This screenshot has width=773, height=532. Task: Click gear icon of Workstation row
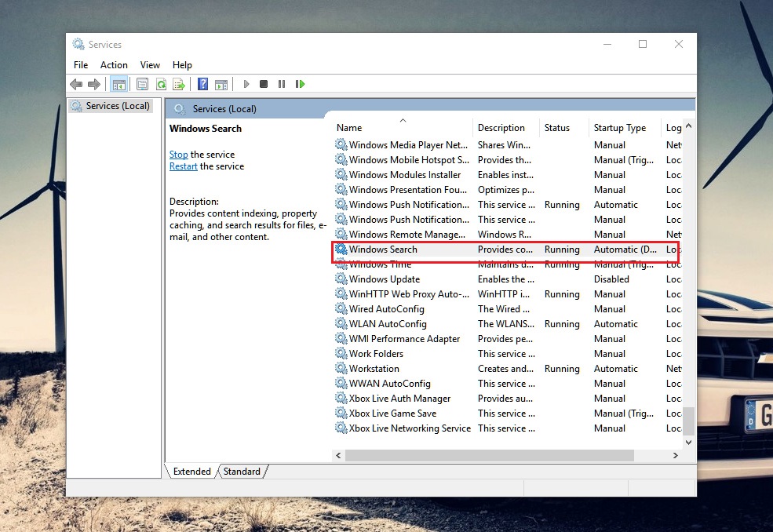pos(341,368)
